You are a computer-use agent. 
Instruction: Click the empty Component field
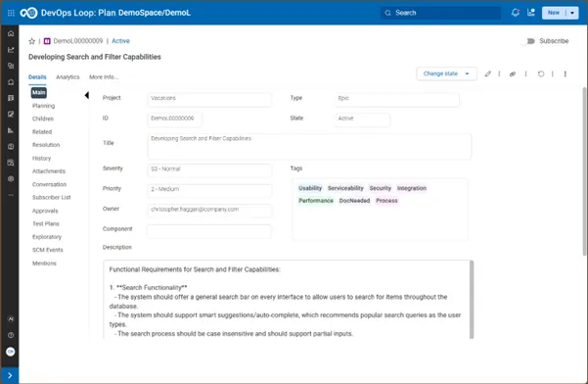[x=209, y=231]
